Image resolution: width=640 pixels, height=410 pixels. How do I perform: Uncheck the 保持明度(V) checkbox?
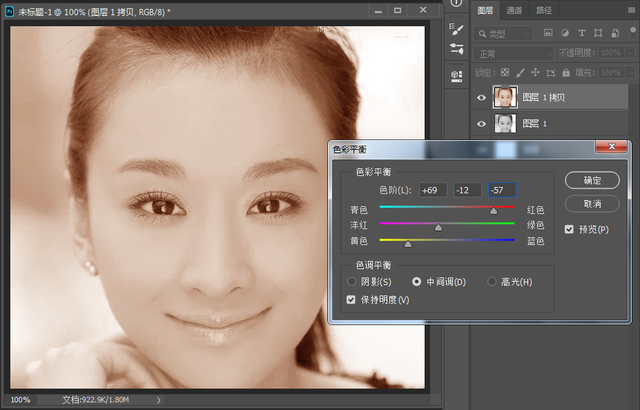pyautogui.click(x=351, y=300)
